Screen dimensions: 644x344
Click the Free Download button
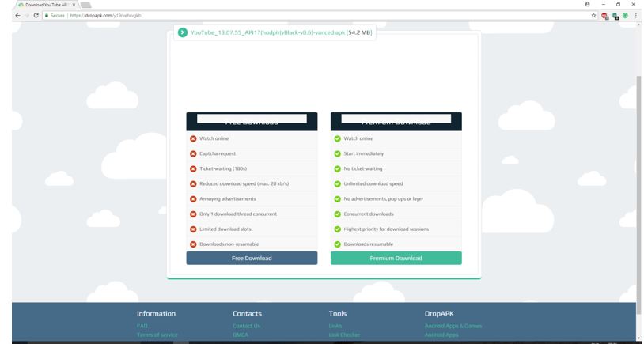click(252, 259)
